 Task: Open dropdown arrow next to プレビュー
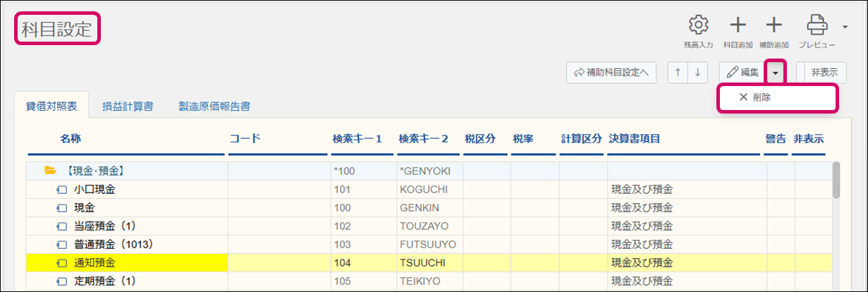pyautogui.click(x=845, y=28)
